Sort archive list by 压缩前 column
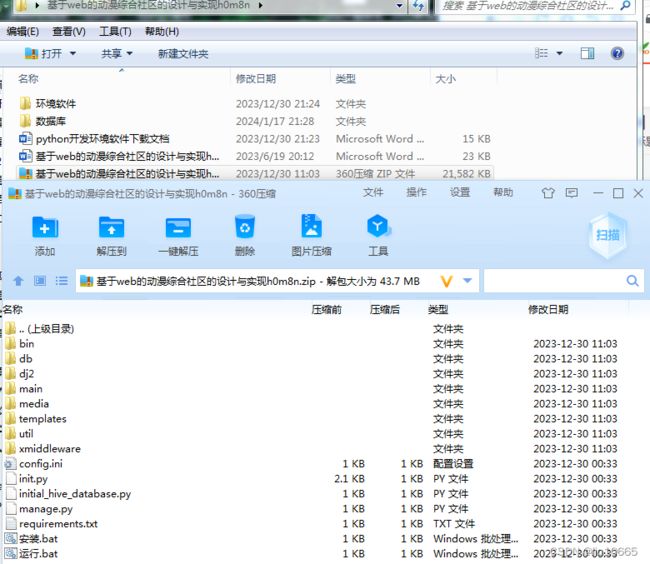This screenshot has height=564, width=650. [327, 310]
